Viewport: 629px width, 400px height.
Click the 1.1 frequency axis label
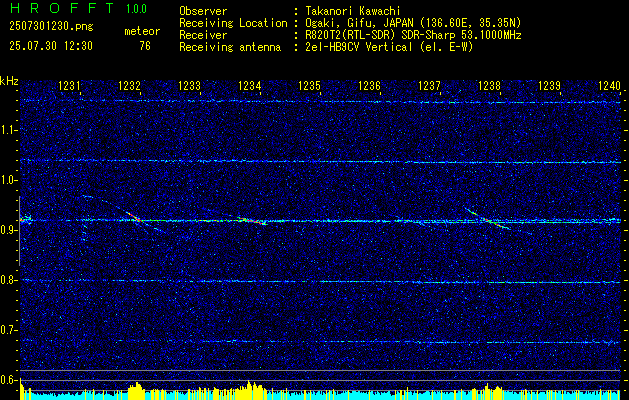click(8, 130)
